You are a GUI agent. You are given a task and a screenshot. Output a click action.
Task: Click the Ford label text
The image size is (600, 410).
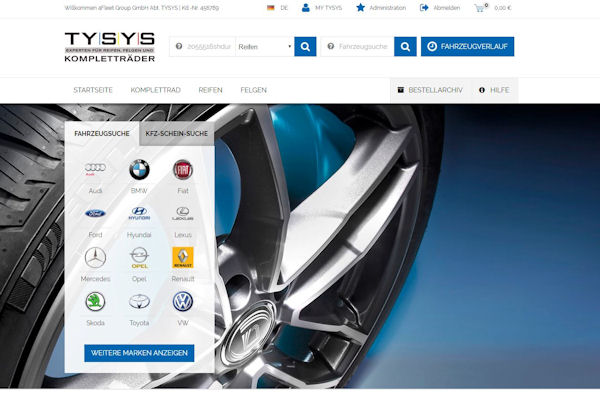pyautogui.click(x=95, y=235)
